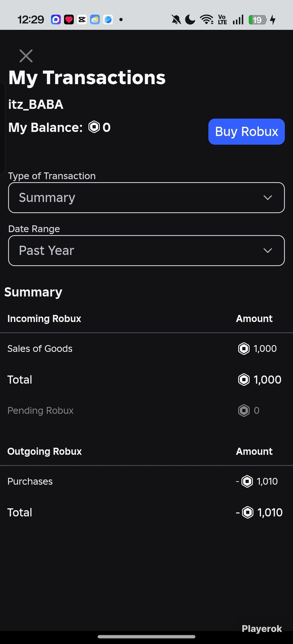Tap the greyed Robux icon beside Pending Robux

(244, 411)
